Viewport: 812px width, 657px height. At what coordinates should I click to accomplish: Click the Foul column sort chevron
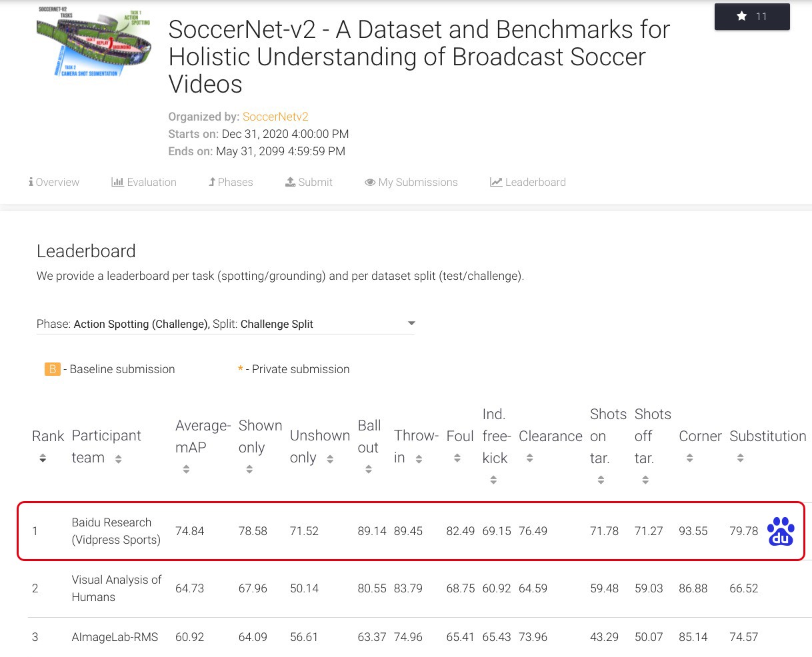[459, 459]
